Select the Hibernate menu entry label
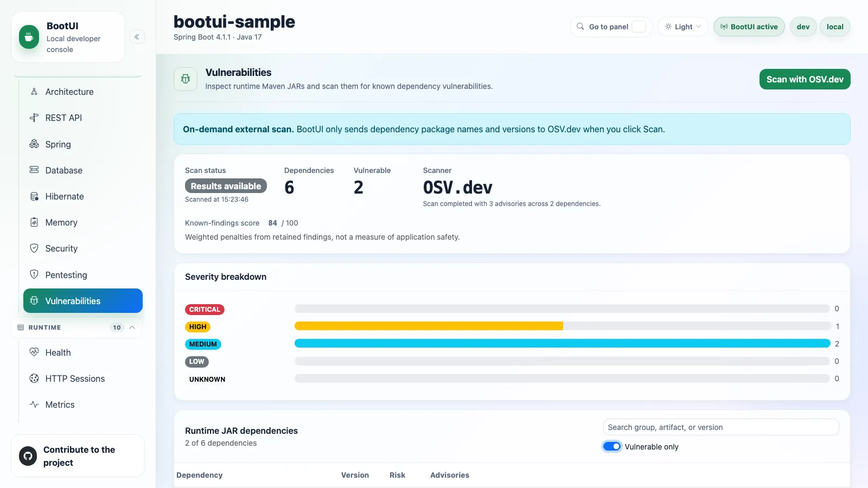The image size is (868, 488). (x=65, y=196)
